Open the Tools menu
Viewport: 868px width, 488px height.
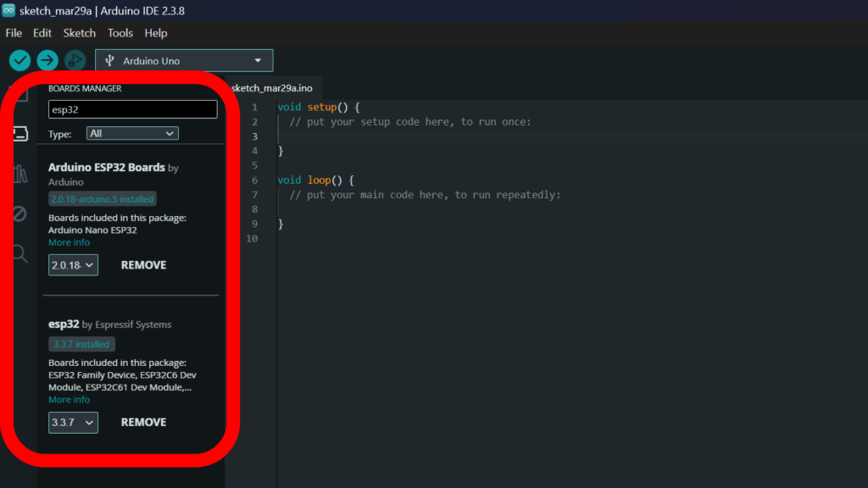(120, 33)
